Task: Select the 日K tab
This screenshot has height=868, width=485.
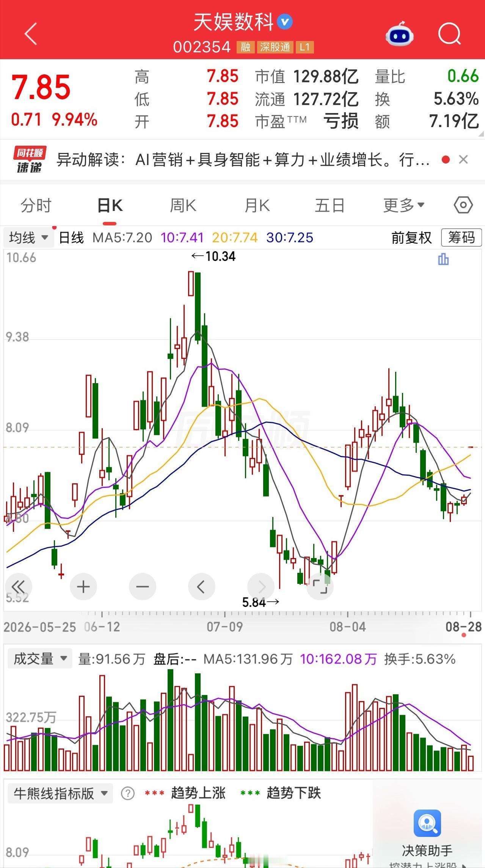Action: click(110, 206)
